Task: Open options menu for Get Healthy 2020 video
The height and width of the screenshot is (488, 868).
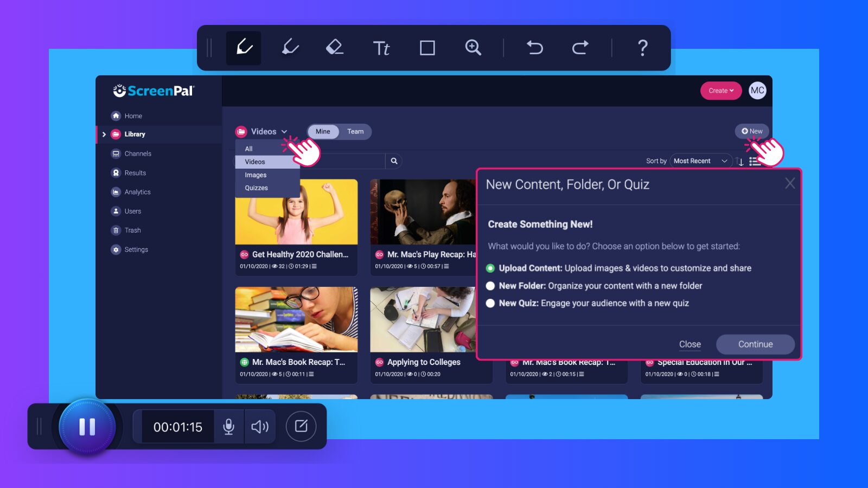Action: click(x=314, y=266)
